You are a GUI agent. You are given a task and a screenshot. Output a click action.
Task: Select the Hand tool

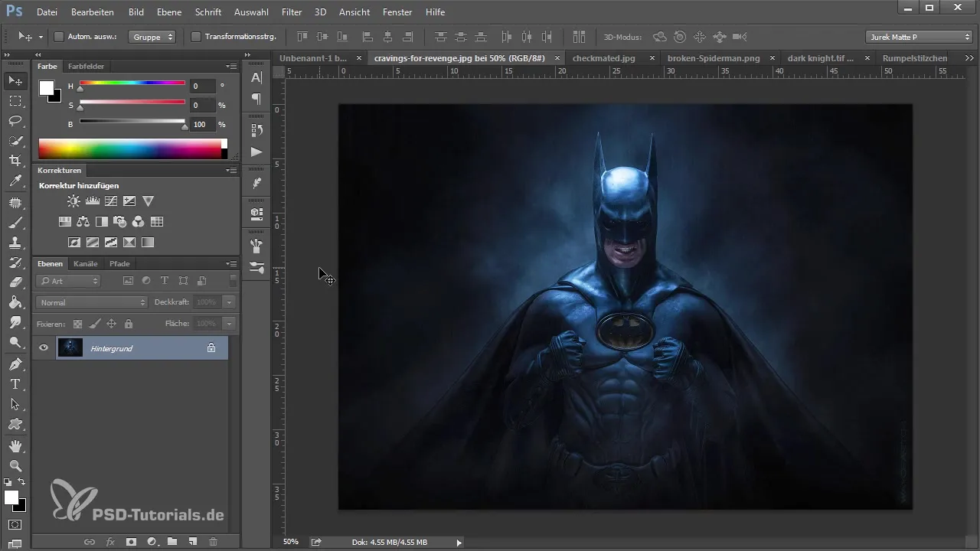(15, 445)
